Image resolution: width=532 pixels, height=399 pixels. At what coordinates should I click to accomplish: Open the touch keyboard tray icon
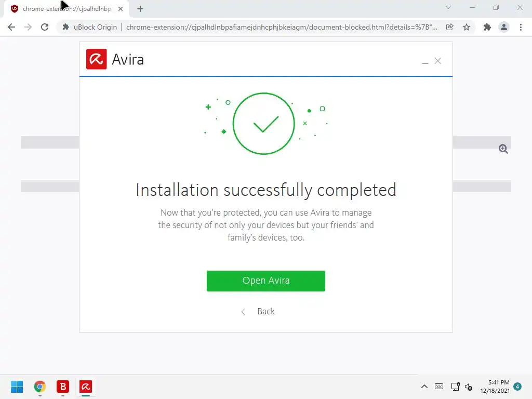pos(438,387)
